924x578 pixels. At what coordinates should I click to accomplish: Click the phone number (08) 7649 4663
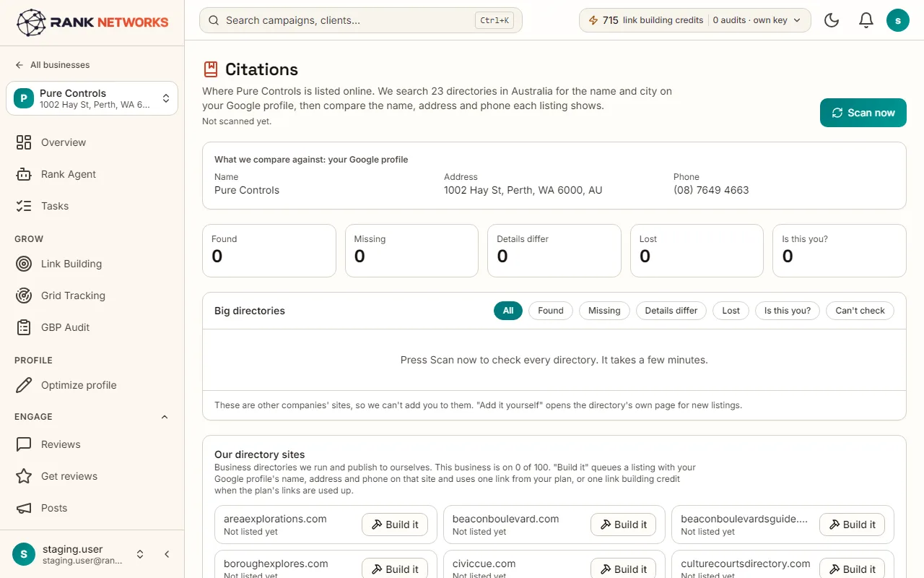(711, 190)
